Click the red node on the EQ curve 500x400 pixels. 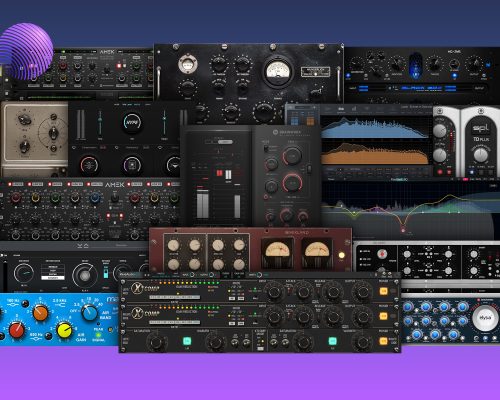(x=403, y=230)
